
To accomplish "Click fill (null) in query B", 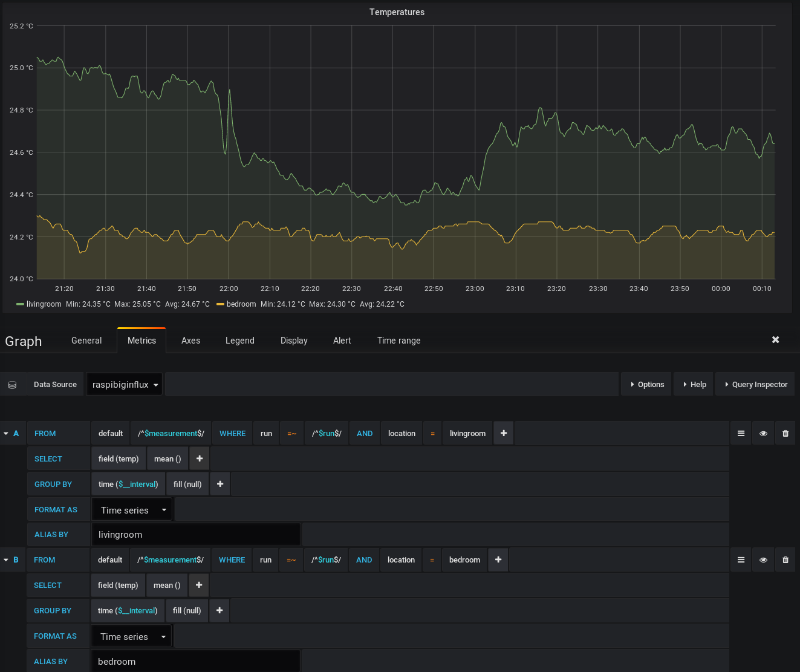I will pos(187,610).
